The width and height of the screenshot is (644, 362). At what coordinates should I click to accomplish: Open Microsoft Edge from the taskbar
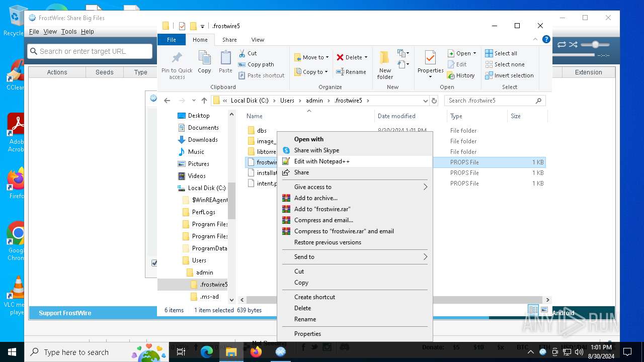point(207,352)
